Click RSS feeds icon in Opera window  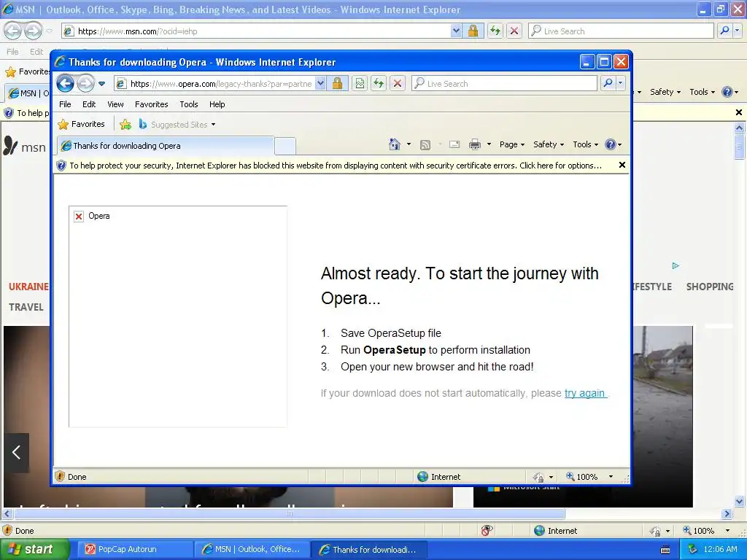(x=425, y=145)
